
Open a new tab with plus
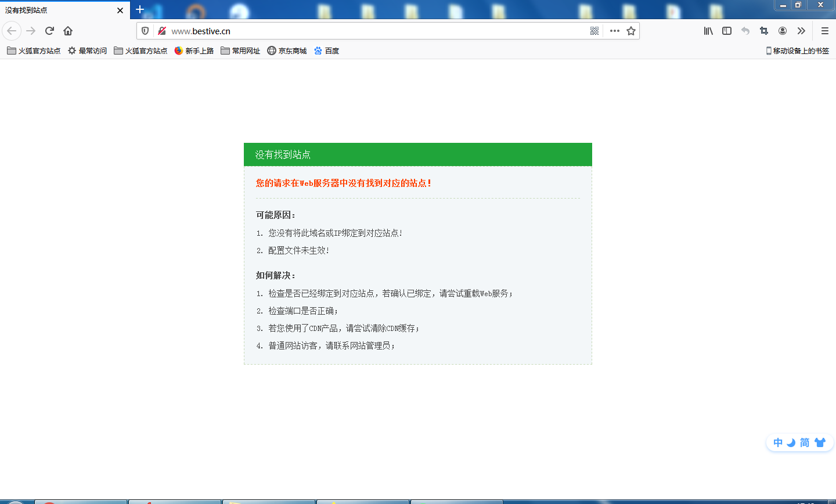point(140,9)
